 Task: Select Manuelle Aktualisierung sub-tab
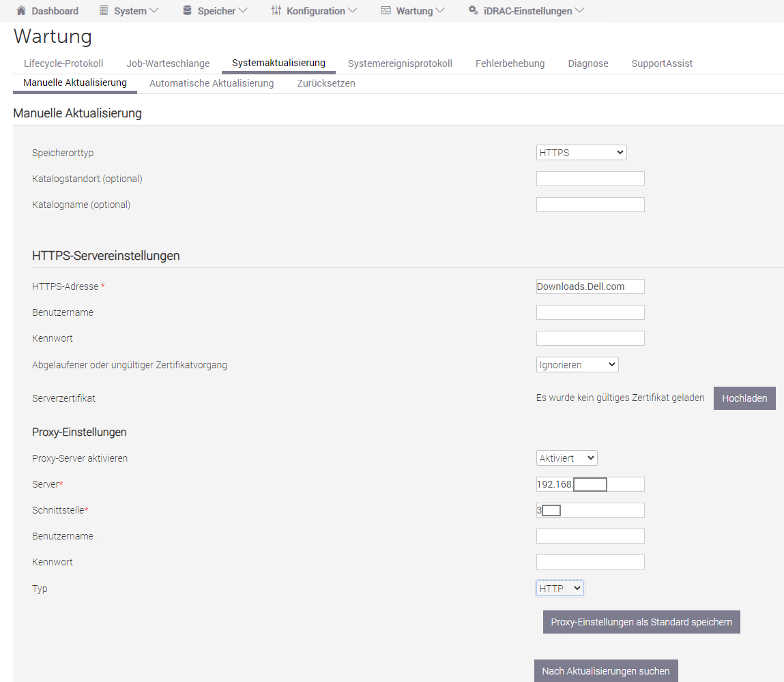[x=75, y=83]
